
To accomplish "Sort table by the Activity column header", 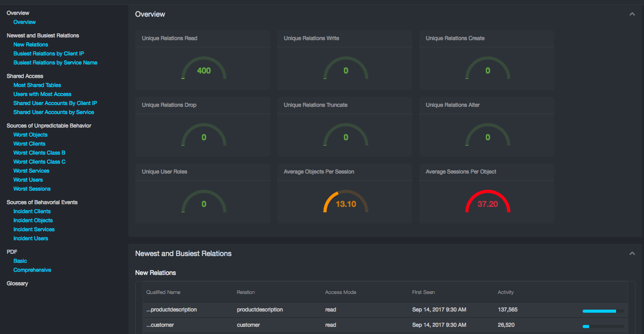I will point(506,292).
